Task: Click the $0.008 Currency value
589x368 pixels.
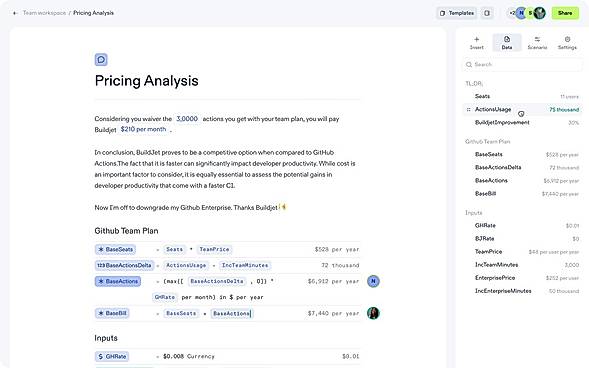Action: [189, 356]
